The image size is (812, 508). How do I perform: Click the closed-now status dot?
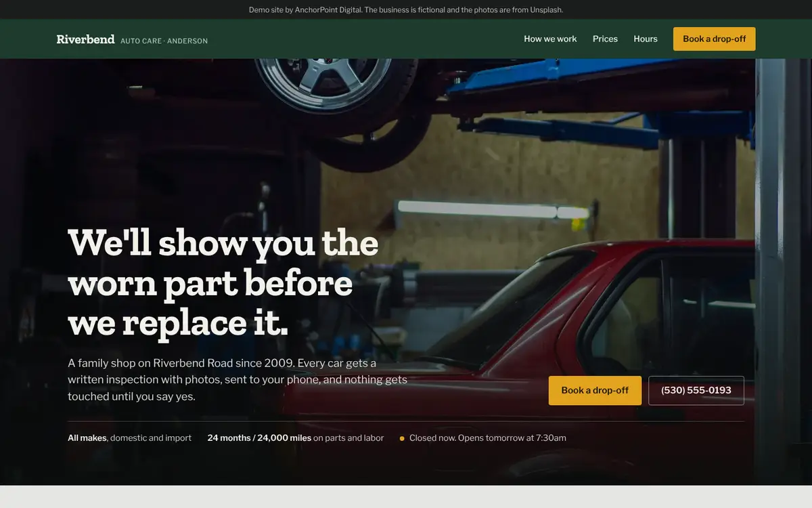402,439
